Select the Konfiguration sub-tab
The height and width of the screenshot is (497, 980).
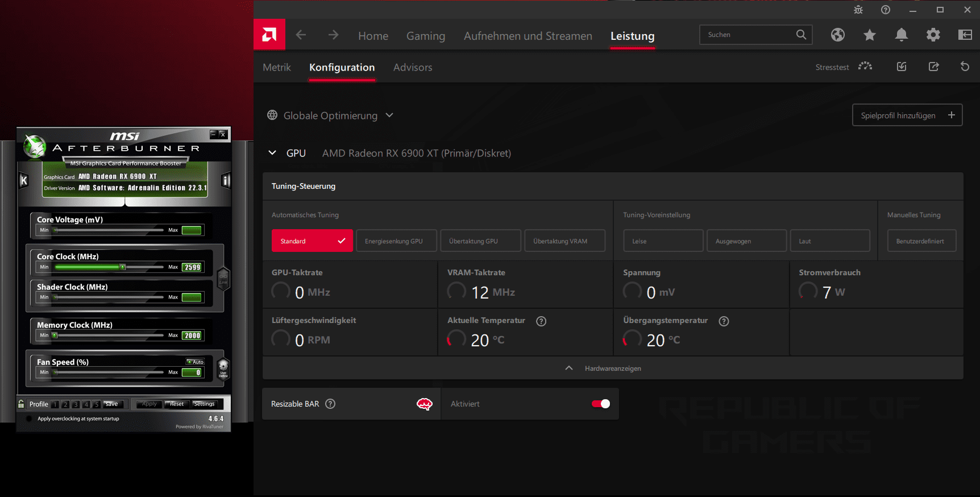342,67
